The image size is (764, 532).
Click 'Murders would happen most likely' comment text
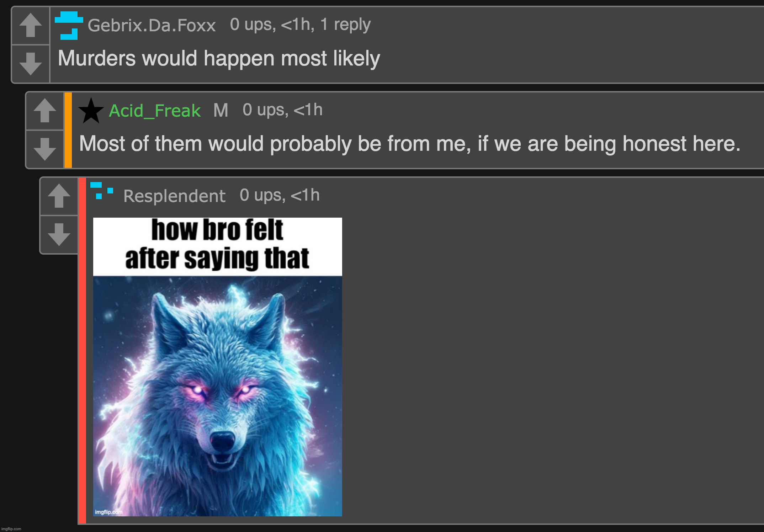pos(219,58)
